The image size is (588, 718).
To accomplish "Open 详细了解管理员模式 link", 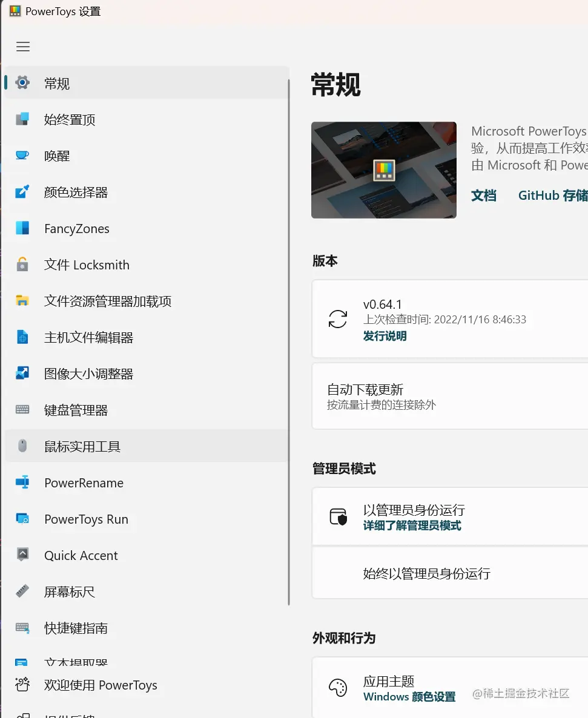I will (x=412, y=525).
